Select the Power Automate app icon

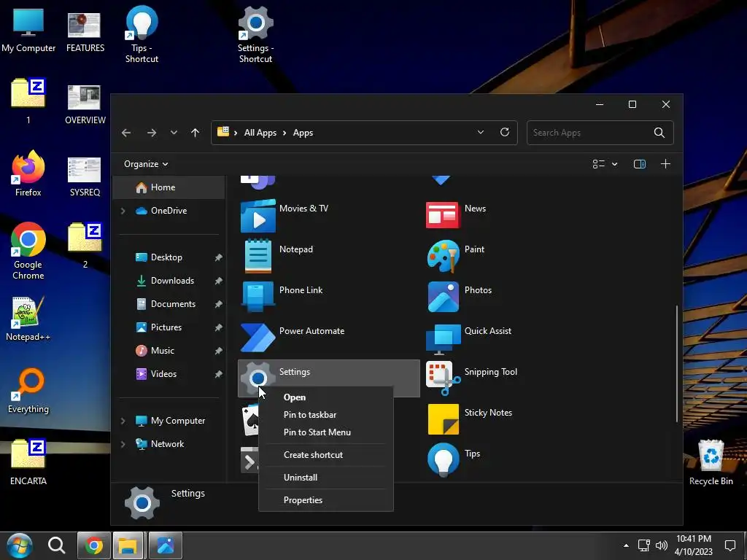tap(258, 338)
